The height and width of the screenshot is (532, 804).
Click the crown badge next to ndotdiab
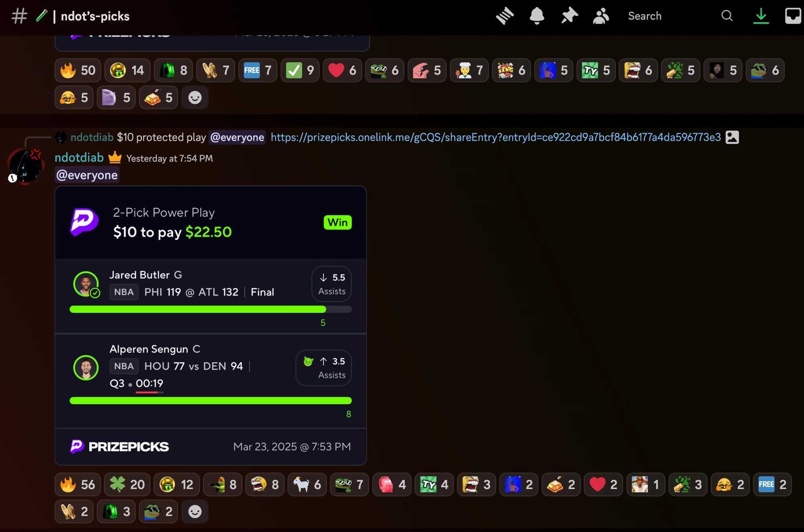(115, 157)
